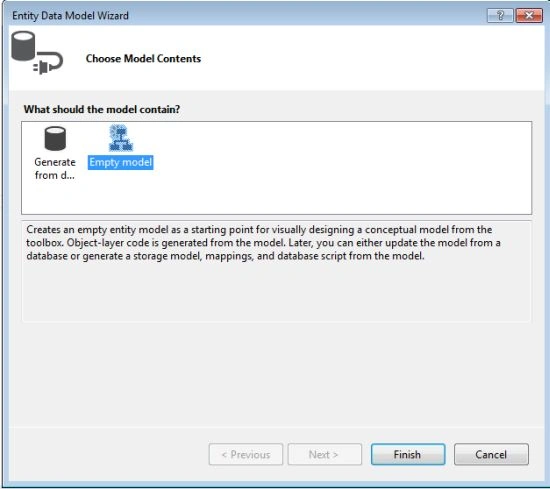Open help with the question mark button
This screenshot has width=550, height=489.
click(500, 16)
